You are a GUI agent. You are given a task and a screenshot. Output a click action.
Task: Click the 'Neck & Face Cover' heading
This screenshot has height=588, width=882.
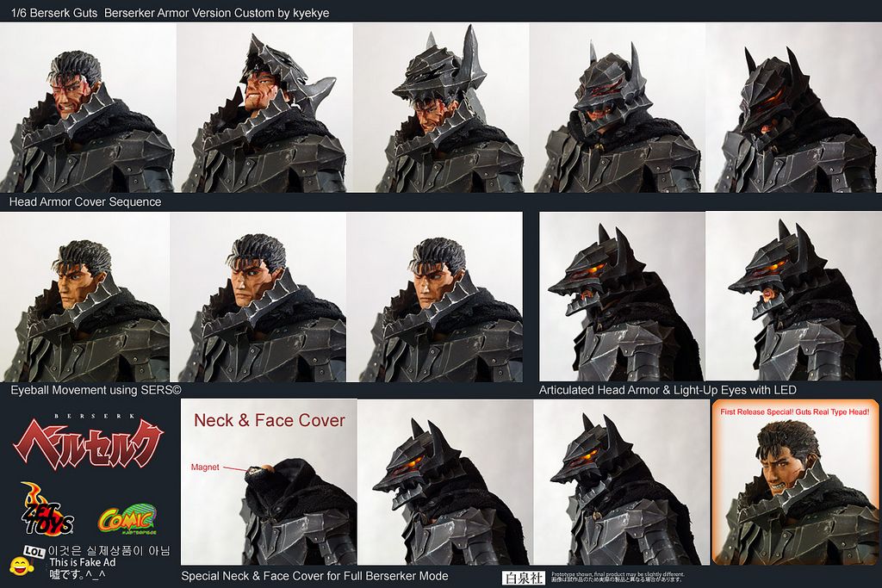(270, 420)
